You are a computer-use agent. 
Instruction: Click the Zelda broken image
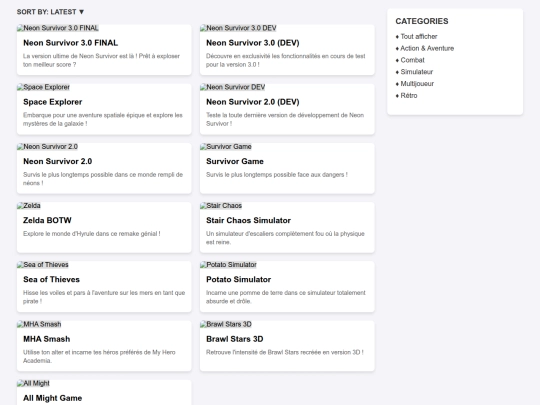[29, 206]
